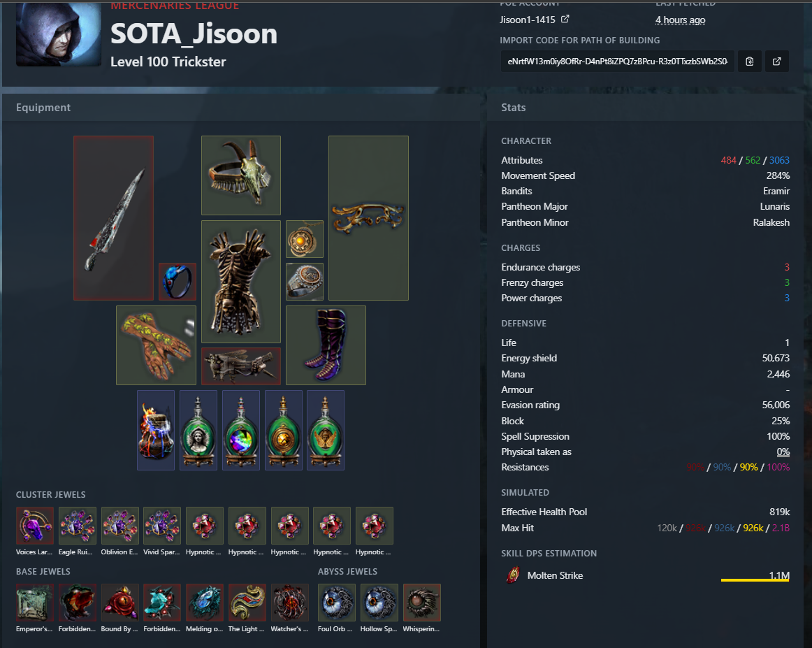Screen dimensions: 812x648
Task: Click the Pantheon Minor Ralakesh value
Action: pyautogui.click(x=771, y=222)
